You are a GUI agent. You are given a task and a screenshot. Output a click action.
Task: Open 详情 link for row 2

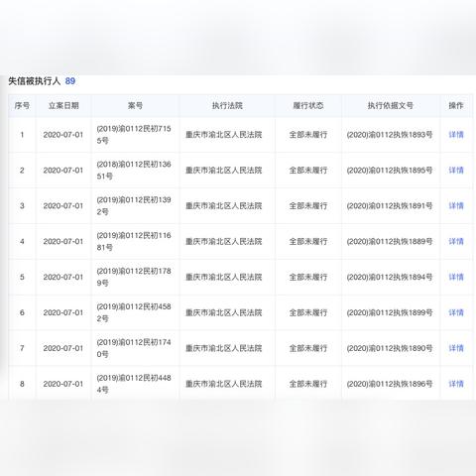pyautogui.click(x=456, y=171)
